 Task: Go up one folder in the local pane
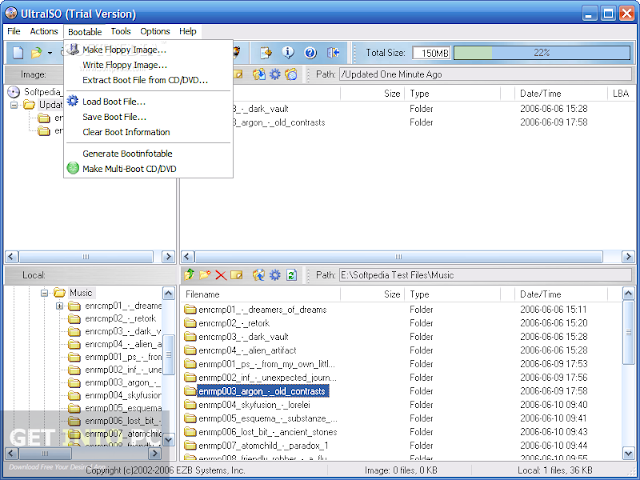(189, 275)
